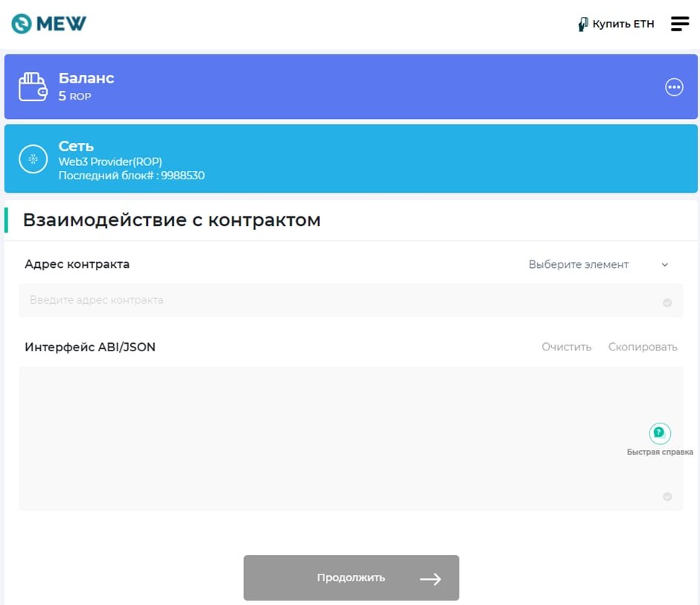Open the hamburger menu

click(x=679, y=24)
